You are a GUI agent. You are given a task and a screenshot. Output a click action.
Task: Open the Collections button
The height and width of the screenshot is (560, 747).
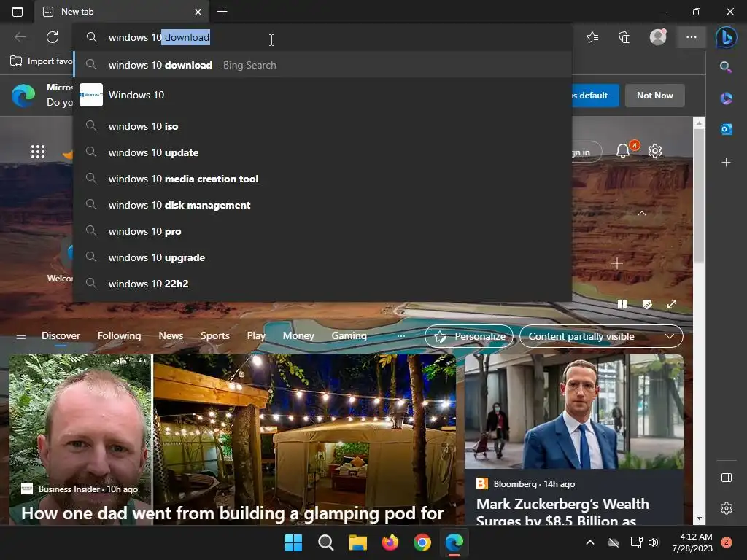624,37
